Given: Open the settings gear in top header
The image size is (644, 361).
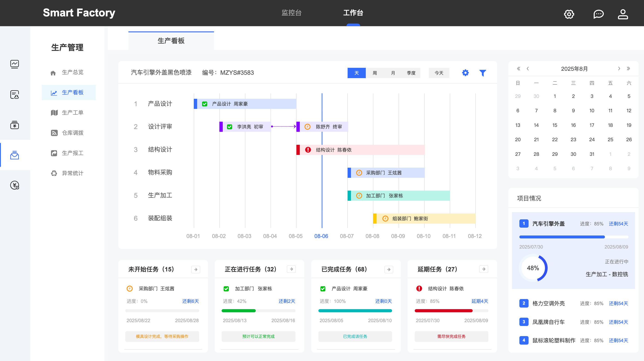Looking at the screenshot, I should [x=569, y=14].
